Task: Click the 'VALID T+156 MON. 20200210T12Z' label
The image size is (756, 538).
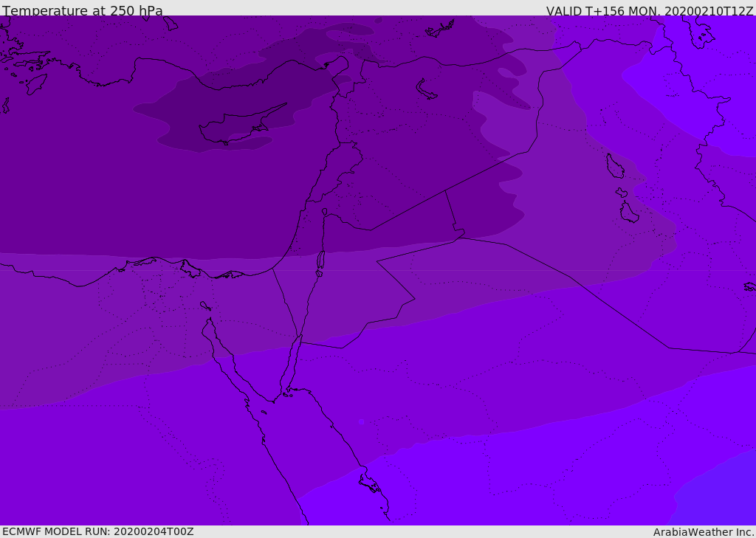Action: coord(650,10)
